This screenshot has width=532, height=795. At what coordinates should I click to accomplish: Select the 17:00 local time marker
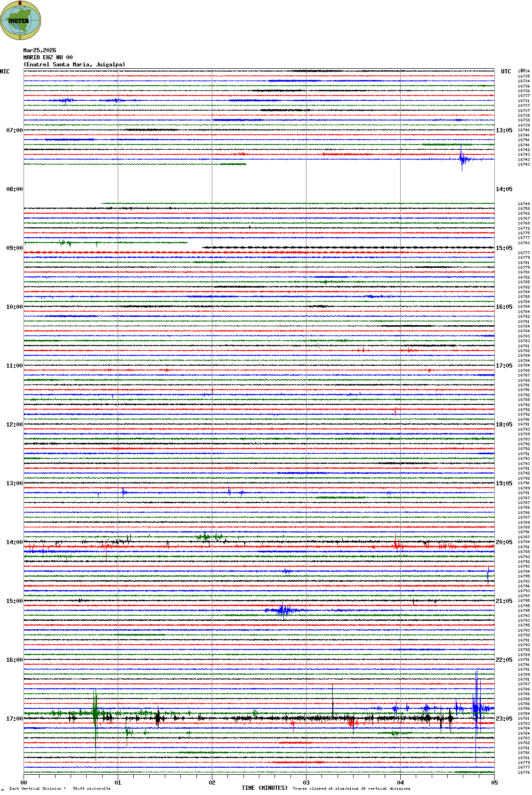point(14,719)
